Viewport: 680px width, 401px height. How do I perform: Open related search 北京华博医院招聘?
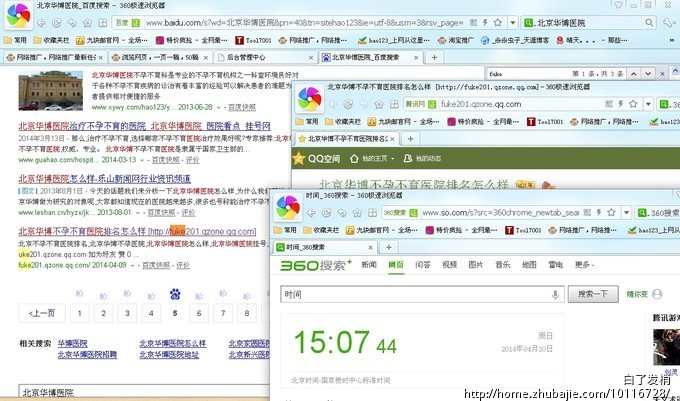click(87, 355)
